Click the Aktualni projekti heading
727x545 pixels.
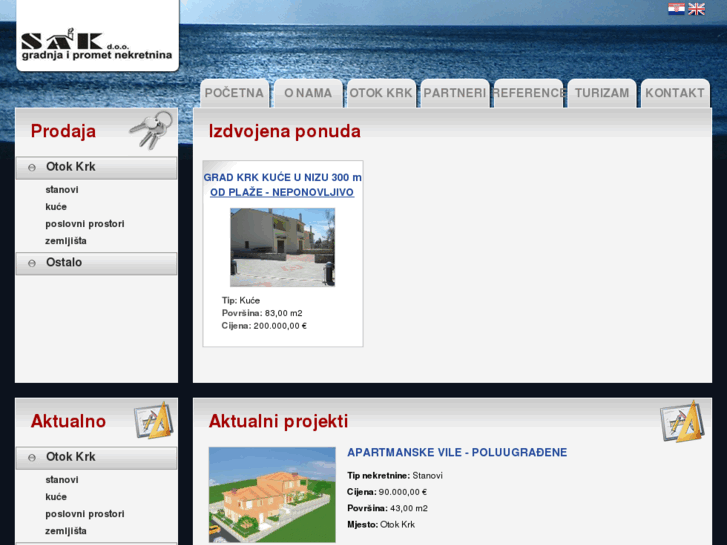tap(278, 421)
